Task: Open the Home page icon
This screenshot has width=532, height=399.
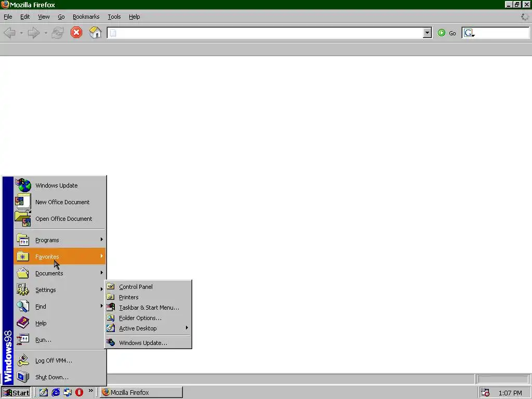Action: pos(96,33)
